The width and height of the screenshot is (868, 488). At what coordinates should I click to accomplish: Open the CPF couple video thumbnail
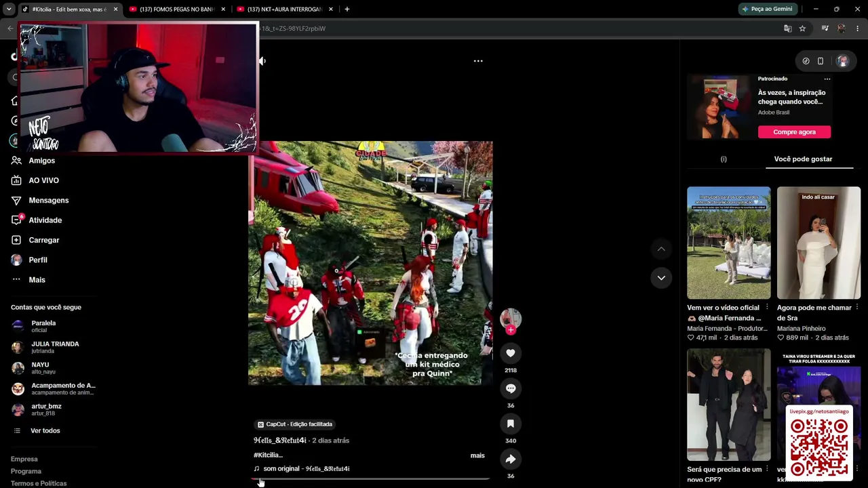(729, 405)
